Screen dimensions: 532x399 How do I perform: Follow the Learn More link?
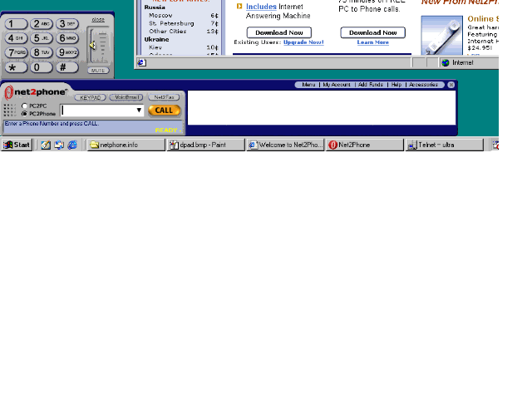coord(373,42)
